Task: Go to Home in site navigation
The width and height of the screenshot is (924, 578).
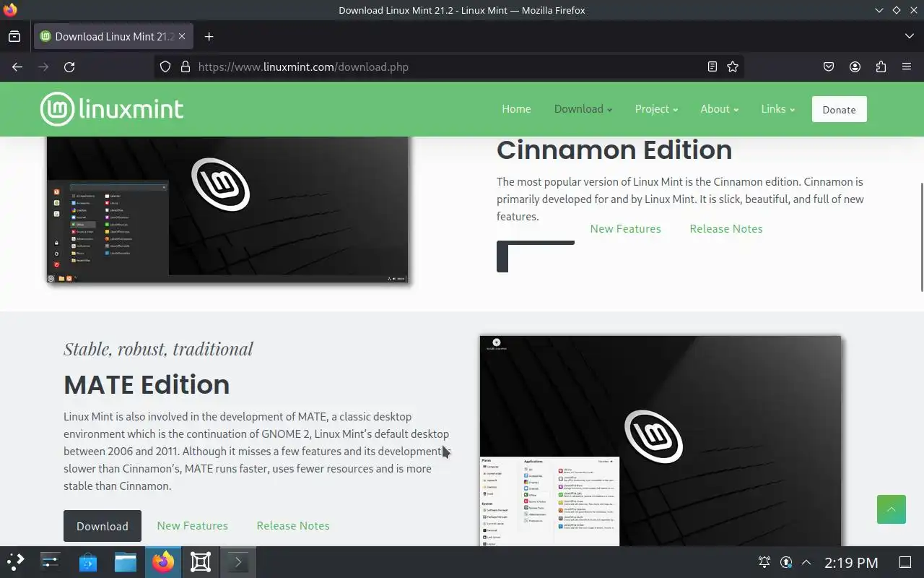Action: pos(516,109)
